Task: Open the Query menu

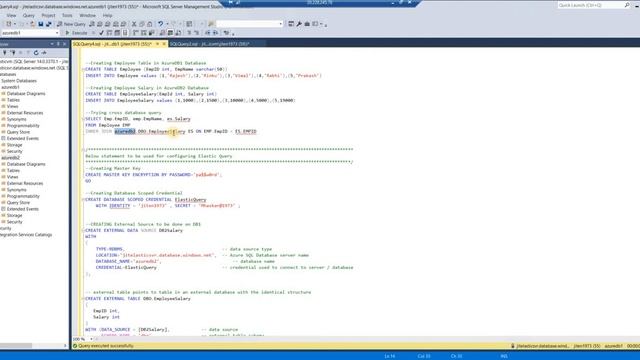Action: click(x=29, y=15)
